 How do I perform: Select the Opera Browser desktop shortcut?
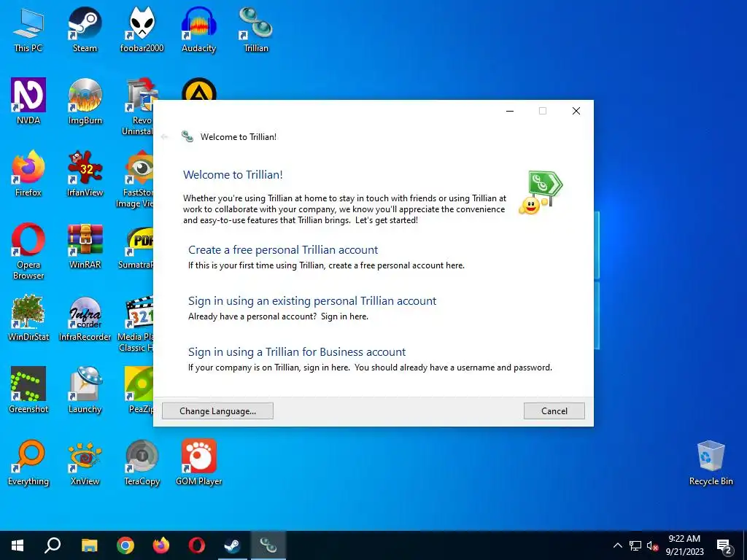(x=28, y=252)
